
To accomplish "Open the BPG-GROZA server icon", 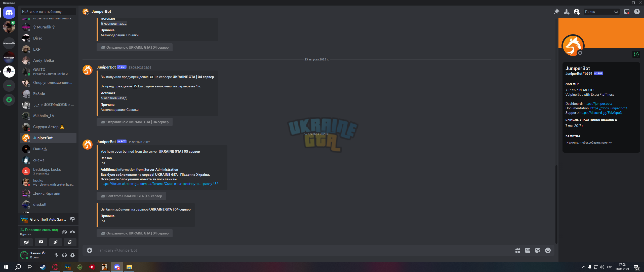I will click(x=9, y=57).
